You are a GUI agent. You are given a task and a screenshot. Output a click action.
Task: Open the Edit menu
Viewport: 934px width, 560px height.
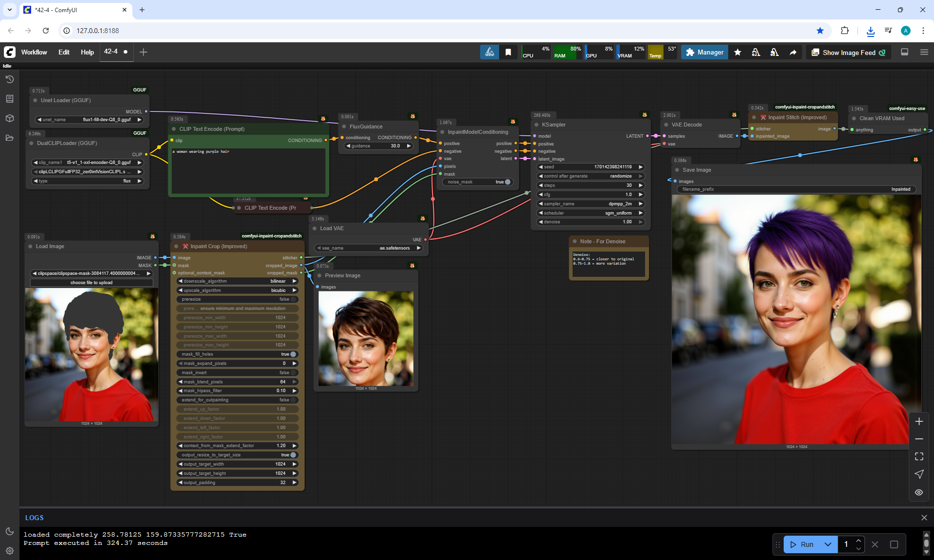tap(64, 52)
